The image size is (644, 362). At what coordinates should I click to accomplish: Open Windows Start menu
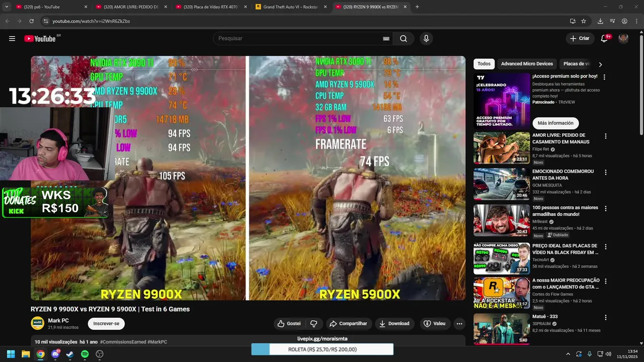point(11,354)
